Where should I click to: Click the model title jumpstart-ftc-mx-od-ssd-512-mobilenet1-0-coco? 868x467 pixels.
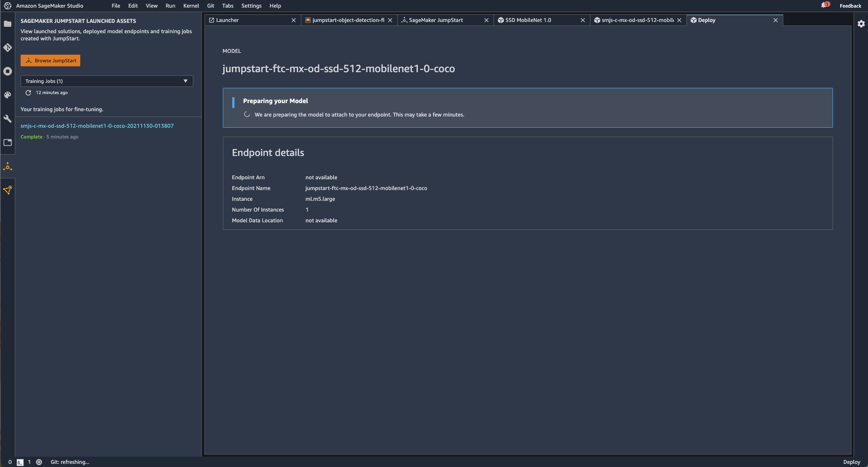click(x=339, y=69)
